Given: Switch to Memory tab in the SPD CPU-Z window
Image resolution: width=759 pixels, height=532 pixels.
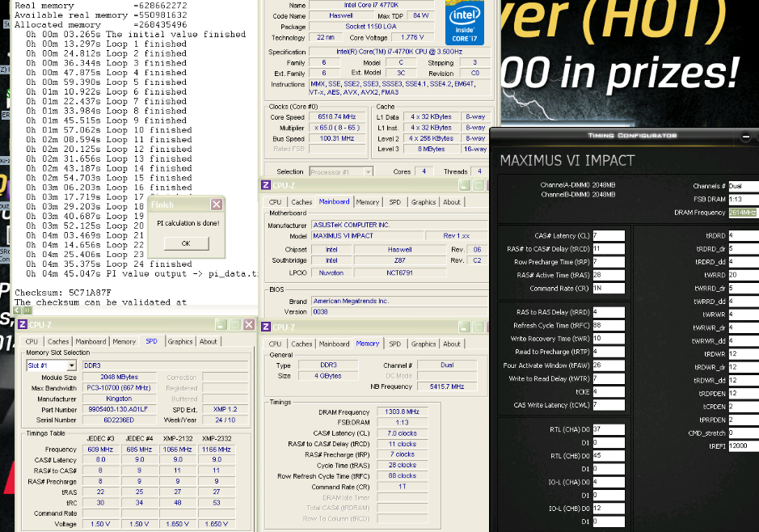Looking at the screenshot, I should pyautogui.click(x=124, y=341).
